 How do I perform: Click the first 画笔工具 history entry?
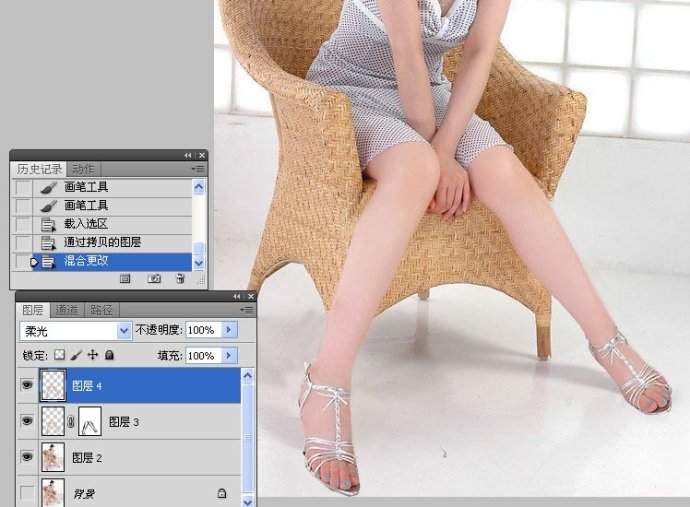click(112, 187)
